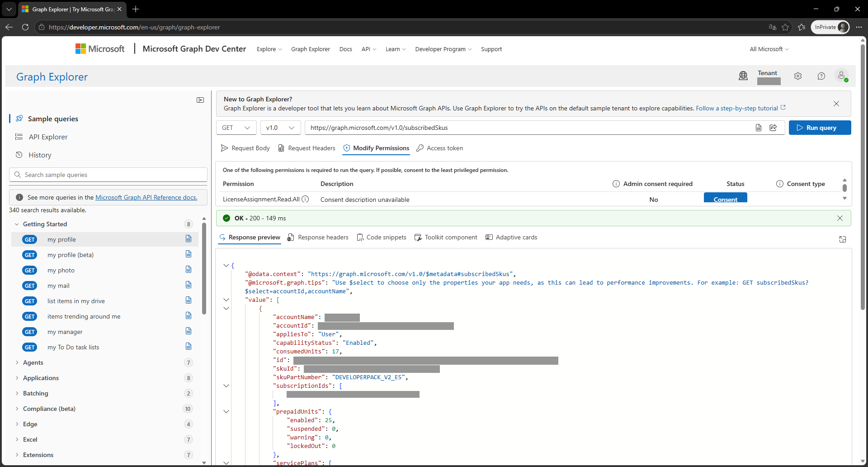Switch to Request Headers tab
The width and height of the screenshot is (868, 467).
[x=307, y=148]
